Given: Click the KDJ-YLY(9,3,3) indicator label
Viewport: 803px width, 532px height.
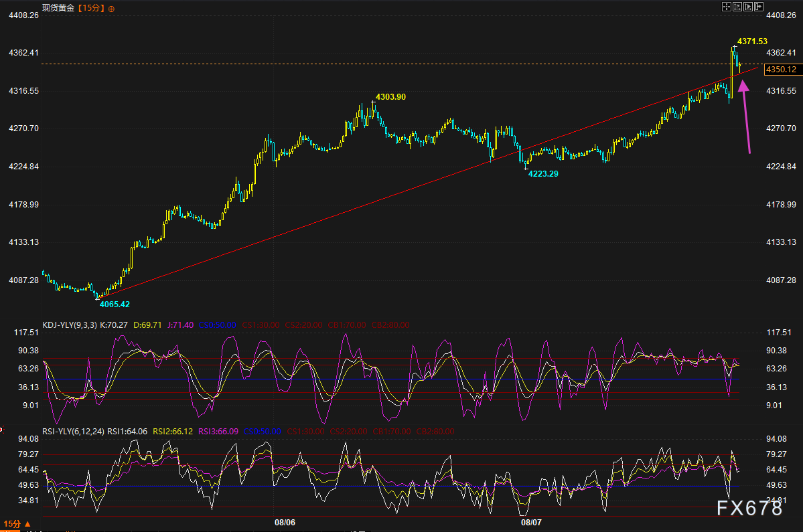Looking at the screenshot, I should [x=70, y=325].
